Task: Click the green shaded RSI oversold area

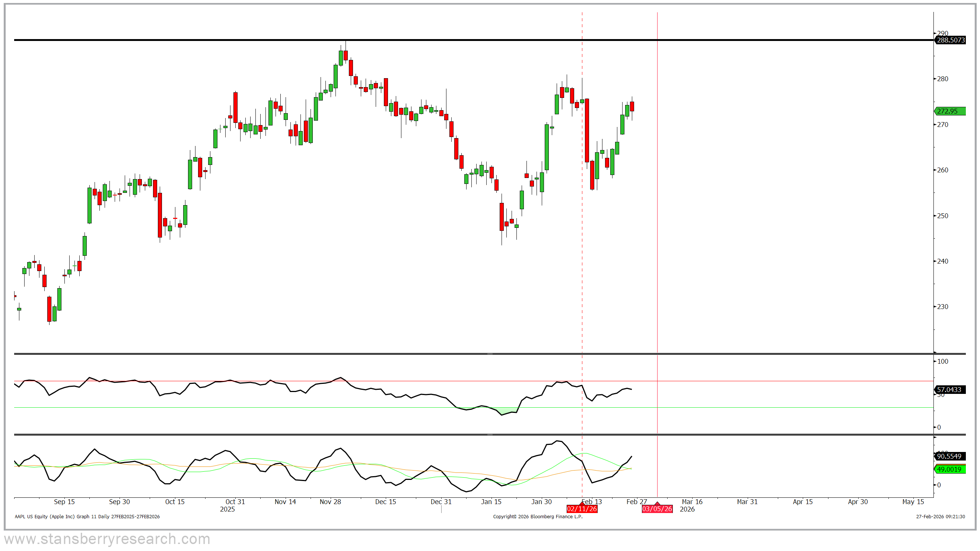Action: (508, 411)
